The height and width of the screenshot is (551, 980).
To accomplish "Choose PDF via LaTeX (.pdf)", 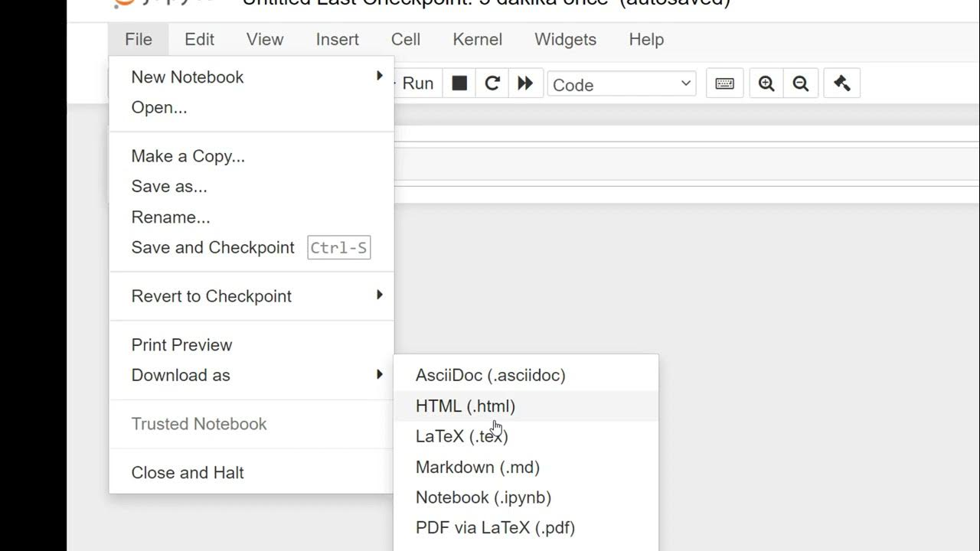I will coord(495,528).
